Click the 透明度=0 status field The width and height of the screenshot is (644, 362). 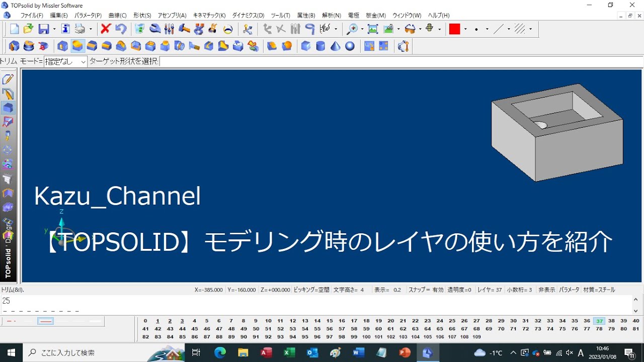[x=459, y=290]
